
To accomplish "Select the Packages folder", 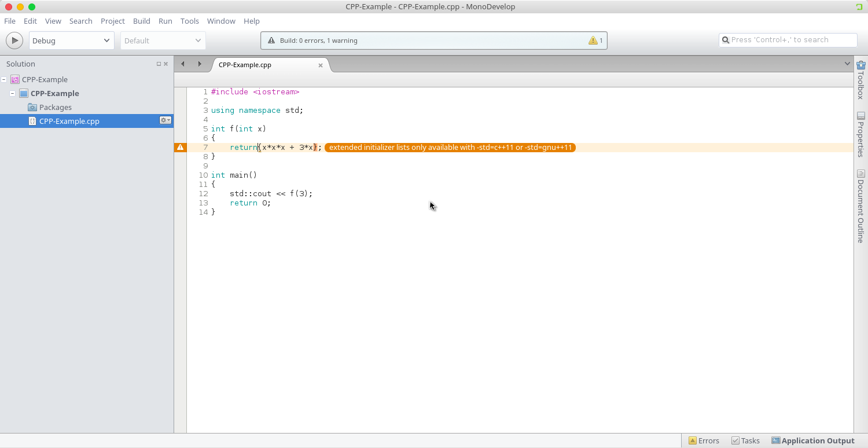I will point(56,107).
